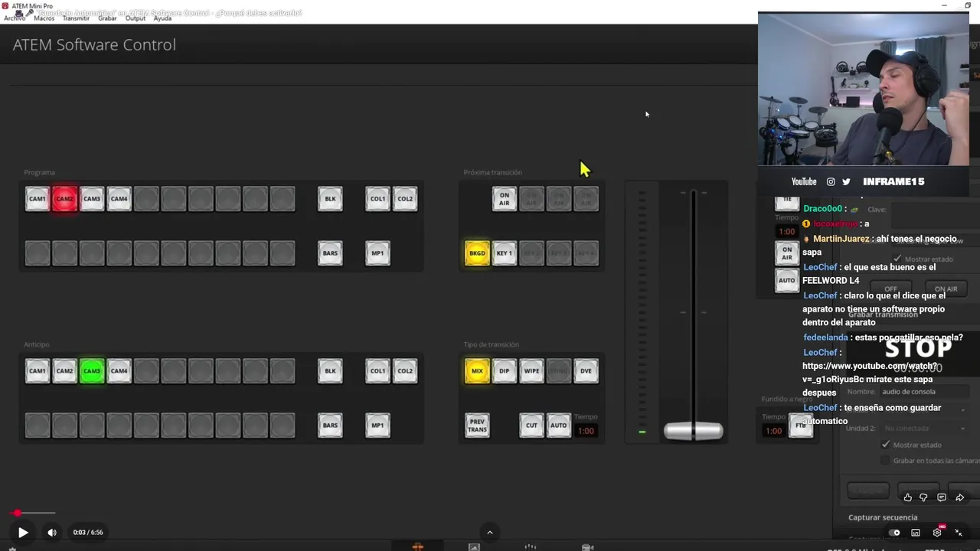The height and width of the screenshot is (551, 980).
Task: Choose the DVE transition type
Action: point(586,371)
